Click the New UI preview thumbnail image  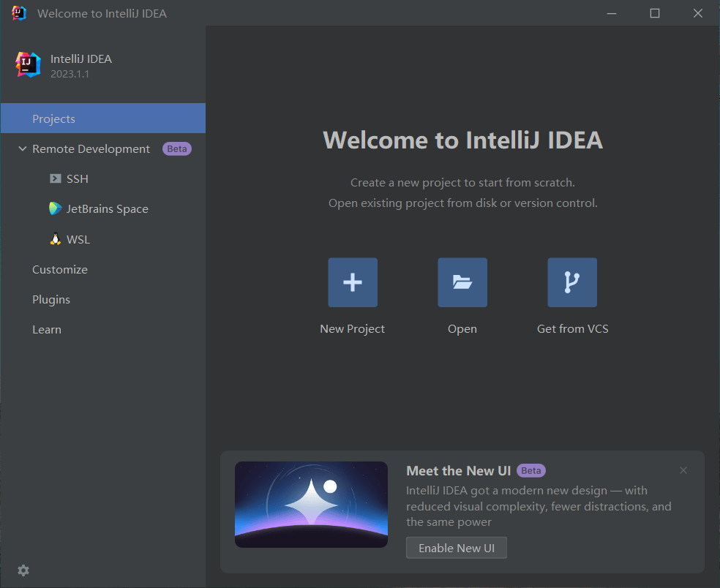(311, 505)
